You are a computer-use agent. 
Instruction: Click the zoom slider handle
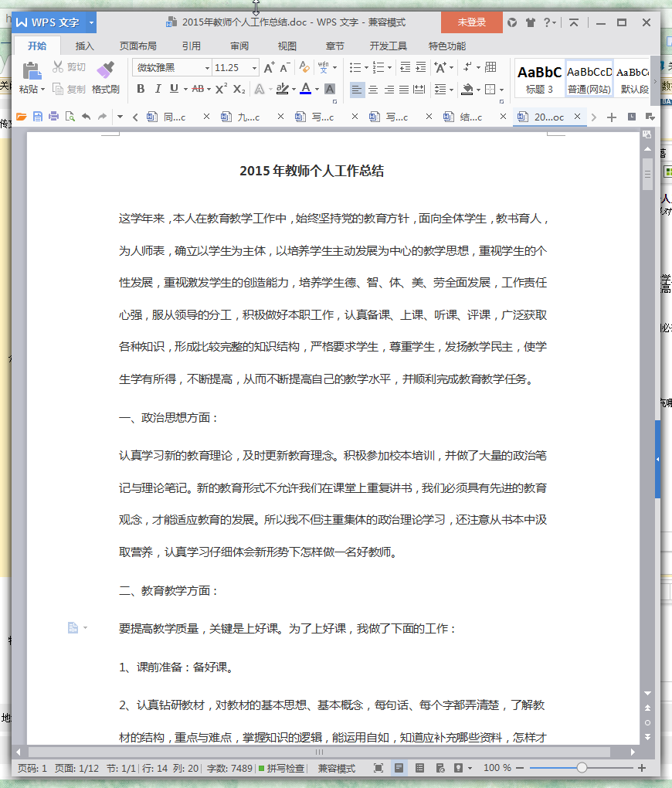(582, 768)
